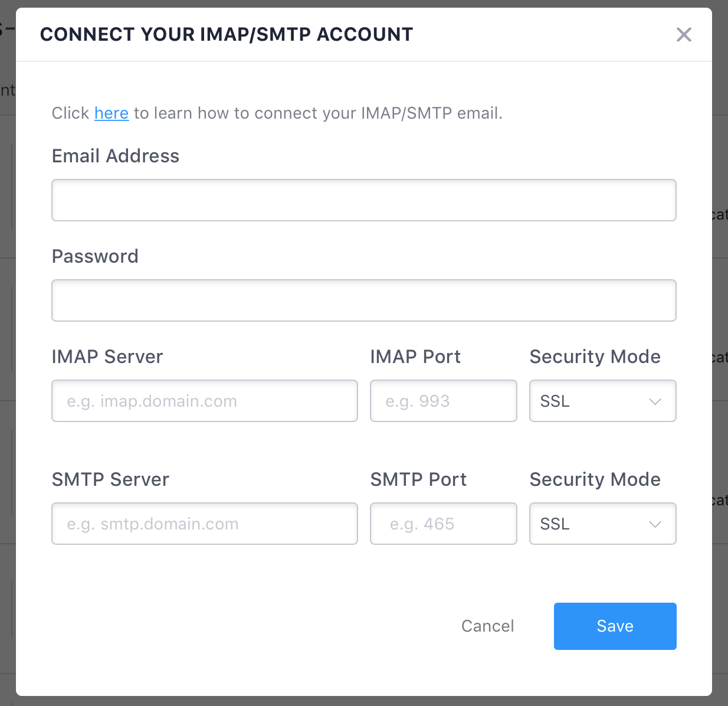Focus the IMAP Port field

point(443,401)
